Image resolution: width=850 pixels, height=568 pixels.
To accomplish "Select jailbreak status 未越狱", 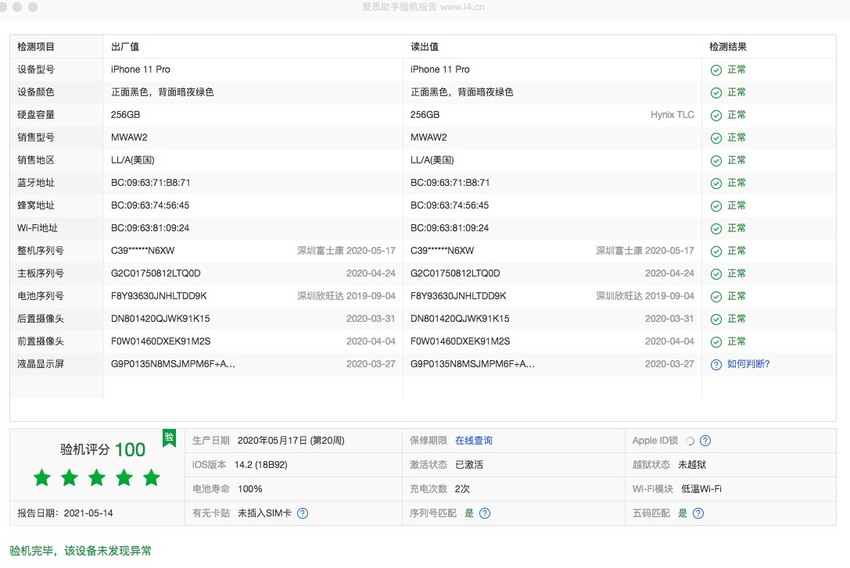I will click(x=692, y=465).
